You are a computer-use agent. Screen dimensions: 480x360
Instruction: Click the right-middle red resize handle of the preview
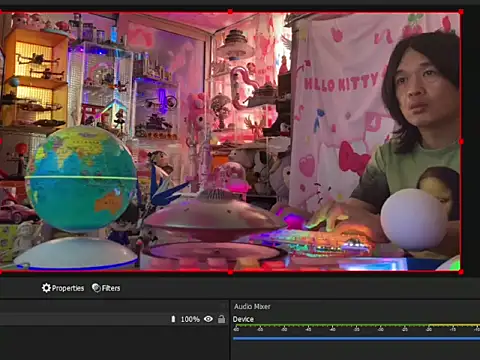461,142
